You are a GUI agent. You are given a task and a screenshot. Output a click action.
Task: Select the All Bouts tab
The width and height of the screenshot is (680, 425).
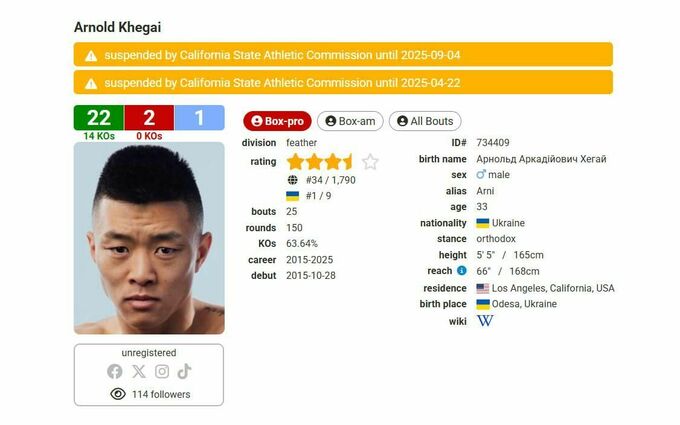(x=425, y=121)
